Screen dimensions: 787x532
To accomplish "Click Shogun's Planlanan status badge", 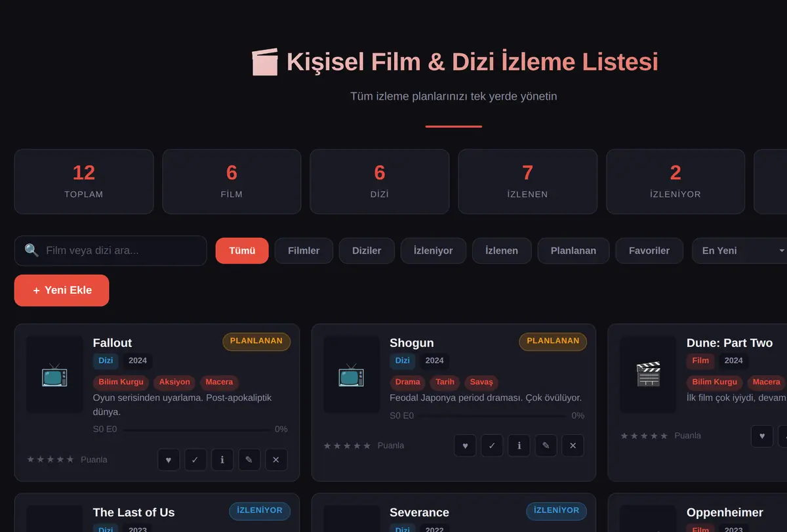I will click(x=553, y=341).
